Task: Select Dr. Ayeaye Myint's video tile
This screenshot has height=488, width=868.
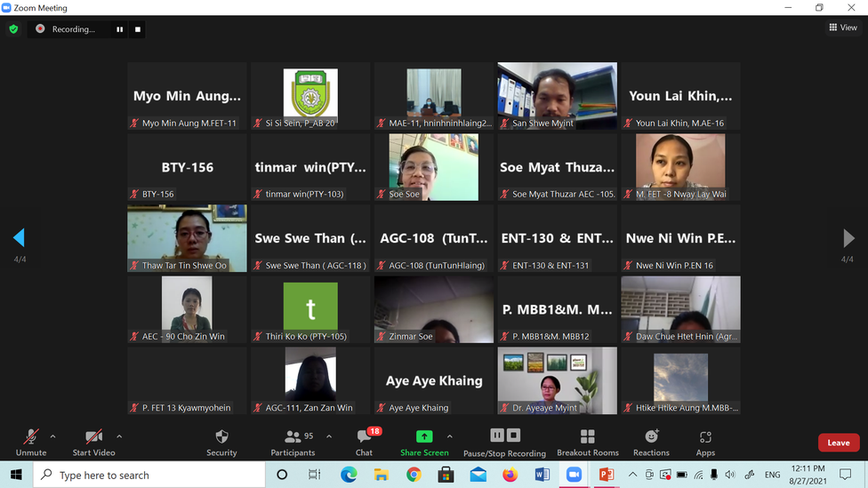Action: 557,380
